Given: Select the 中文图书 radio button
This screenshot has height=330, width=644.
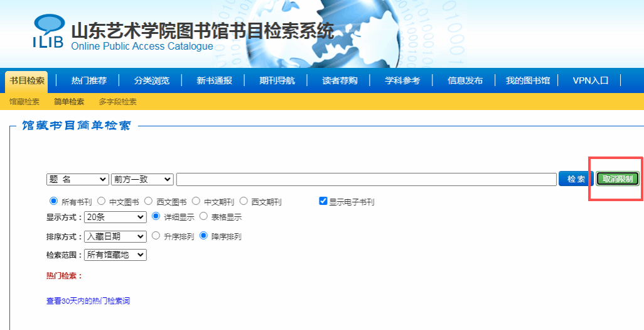Looking at the screenshot, I should pyautogui.click(x=101, y=202).
